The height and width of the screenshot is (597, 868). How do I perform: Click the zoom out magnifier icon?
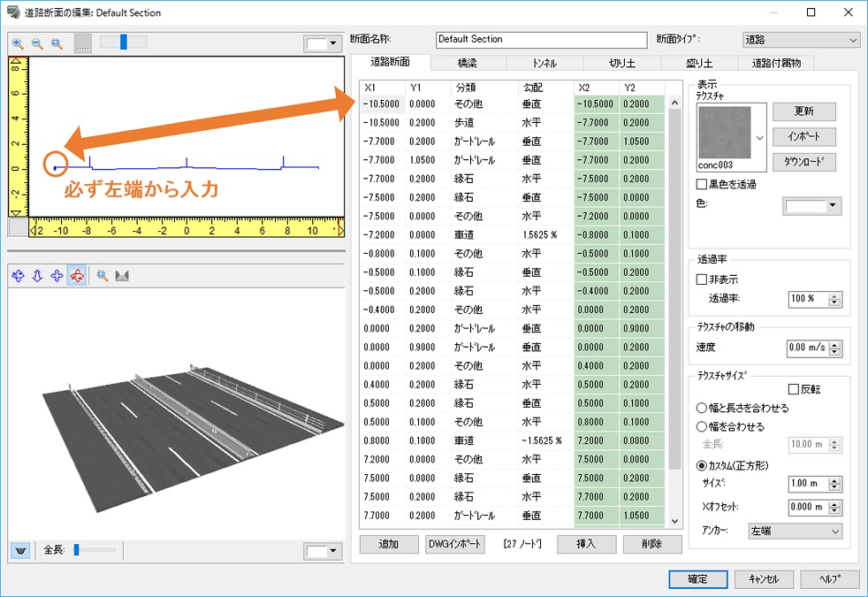[x=37, y=42]
